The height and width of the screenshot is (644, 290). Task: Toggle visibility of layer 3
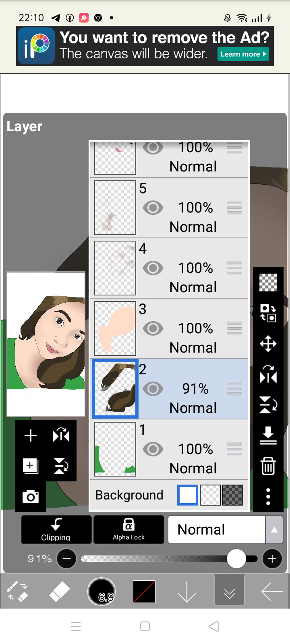pos(153,328)
